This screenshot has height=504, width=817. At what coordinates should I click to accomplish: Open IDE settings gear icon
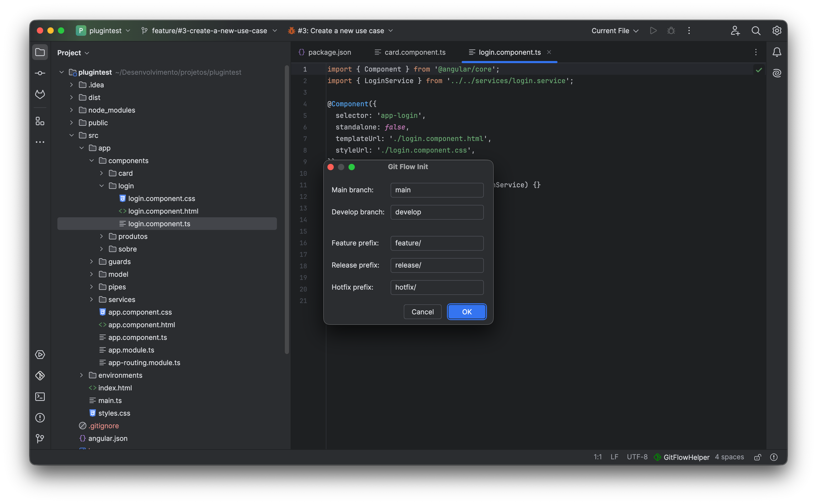coord(777,31)
